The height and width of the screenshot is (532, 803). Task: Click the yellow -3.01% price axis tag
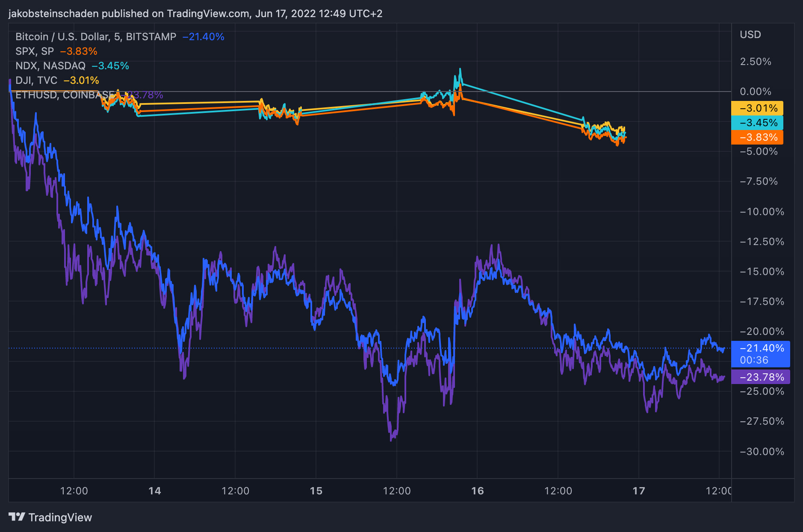(x=757, y=108)
